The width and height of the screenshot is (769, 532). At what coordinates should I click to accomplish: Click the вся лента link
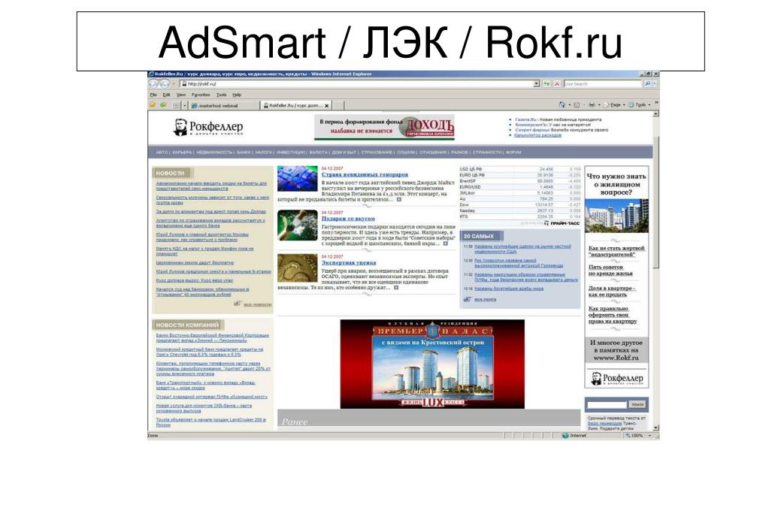click(x=485, y=299)
